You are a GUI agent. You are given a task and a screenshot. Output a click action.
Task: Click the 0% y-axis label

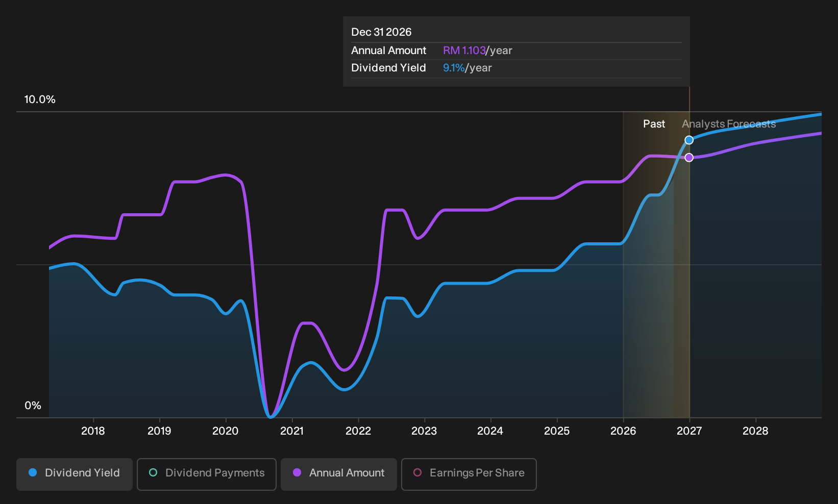click(33, 406)
